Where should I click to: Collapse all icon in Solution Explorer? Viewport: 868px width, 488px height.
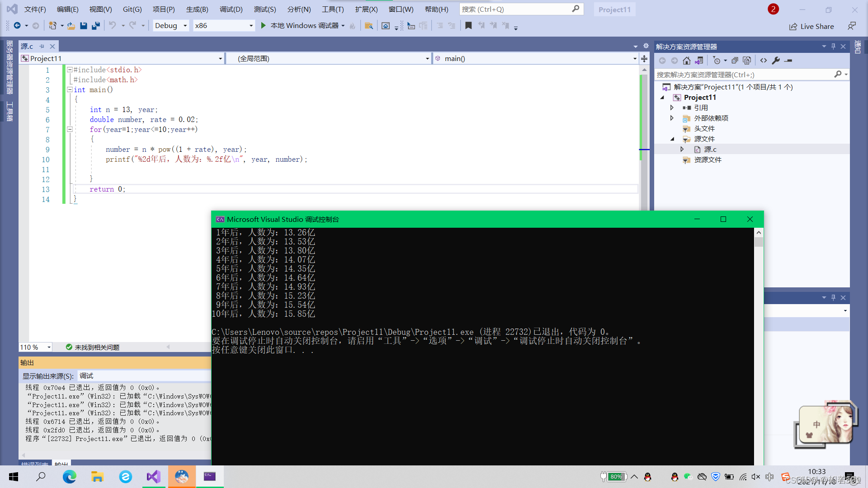[x=735, y=61]
